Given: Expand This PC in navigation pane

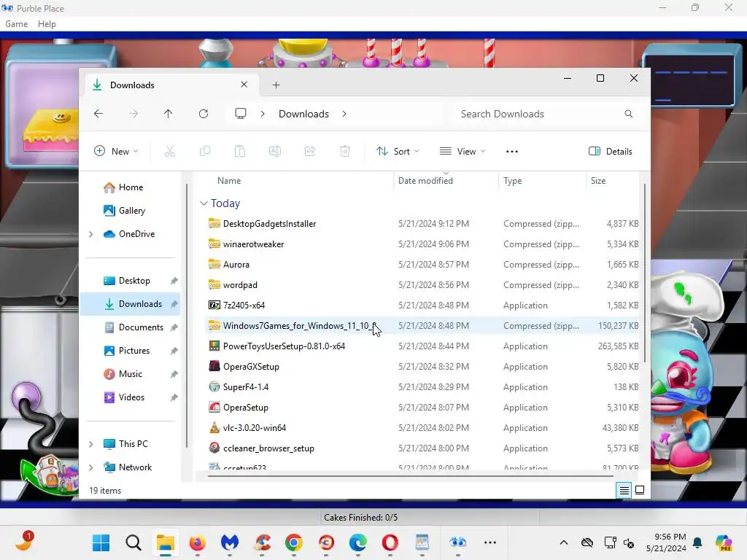Looking at the screenshot, I should [91, 444].
